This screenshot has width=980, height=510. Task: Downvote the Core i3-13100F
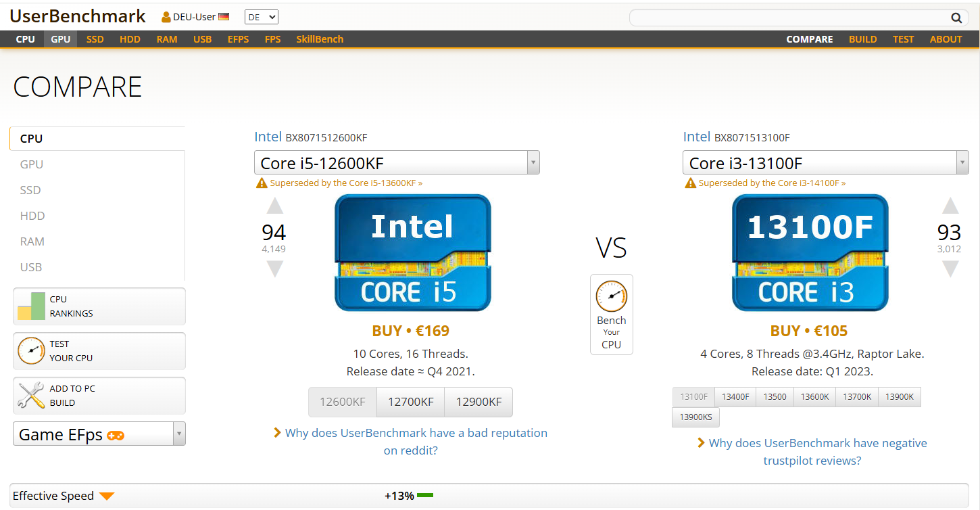[950, 269]
